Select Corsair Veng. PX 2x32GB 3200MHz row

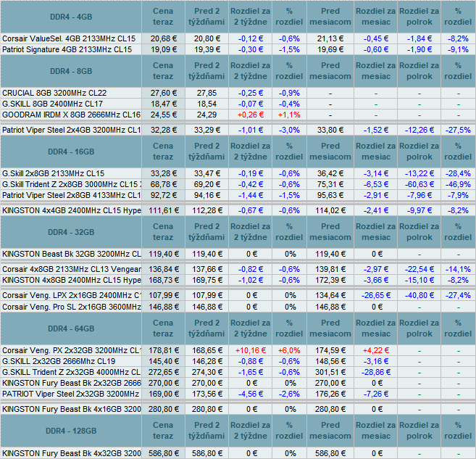[71, 350]
